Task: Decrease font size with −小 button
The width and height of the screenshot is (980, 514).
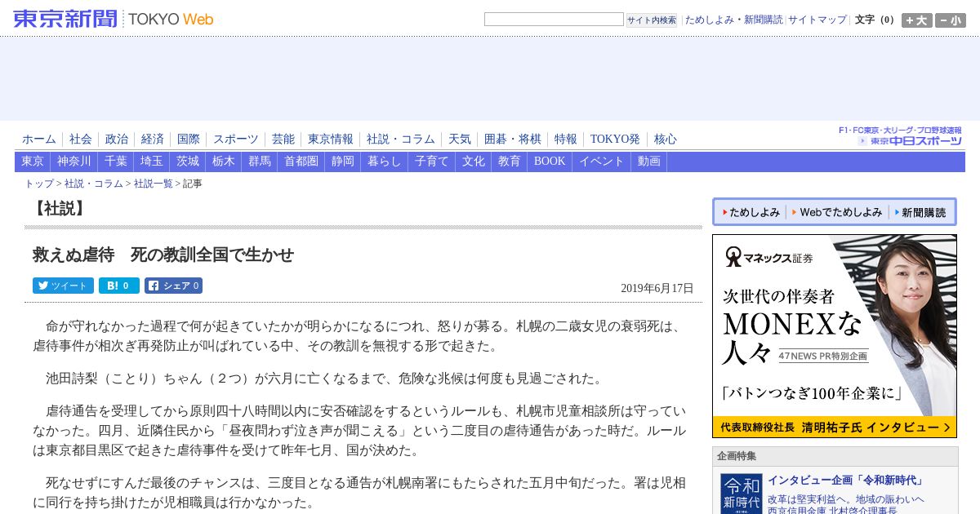Action: click(951, 20)
